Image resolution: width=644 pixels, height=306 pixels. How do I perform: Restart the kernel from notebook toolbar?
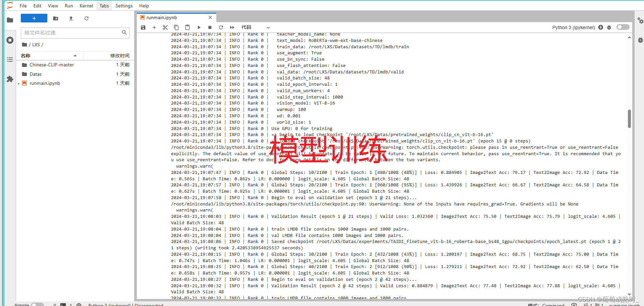[221, 27]
